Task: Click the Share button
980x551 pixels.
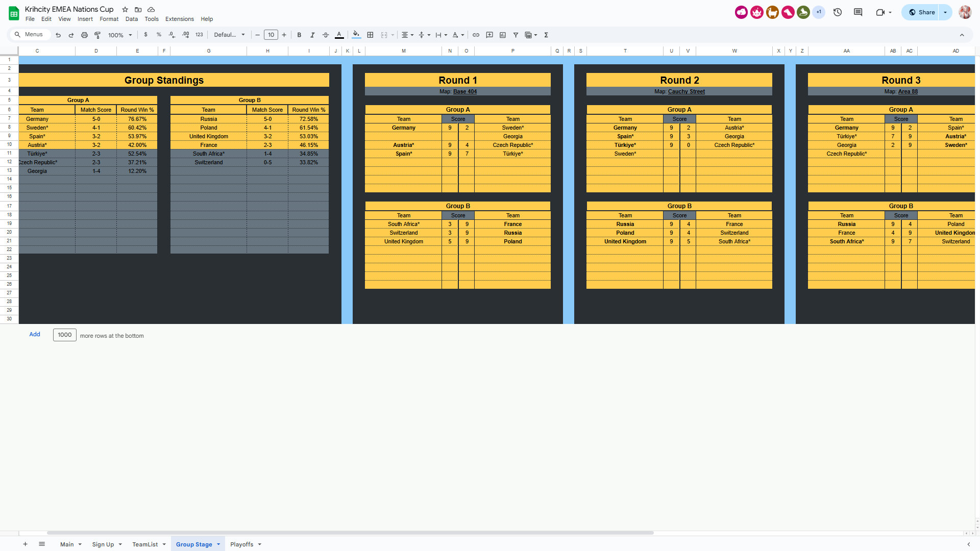Action: pos(922,12)
